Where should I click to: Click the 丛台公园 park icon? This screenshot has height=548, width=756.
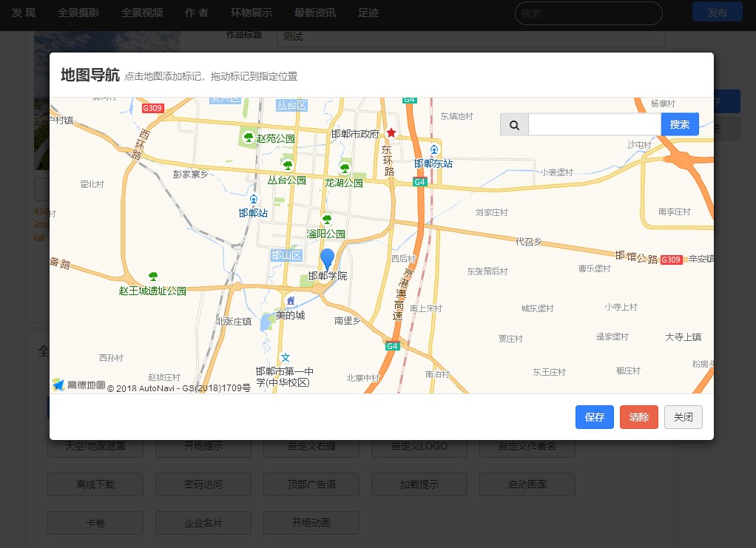(x=287, y=165)
